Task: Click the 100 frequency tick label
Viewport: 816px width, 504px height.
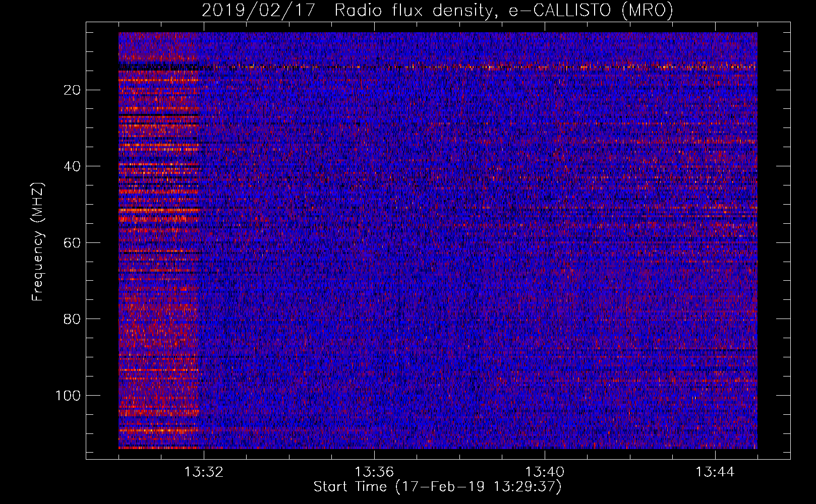Action: (68, 396)
